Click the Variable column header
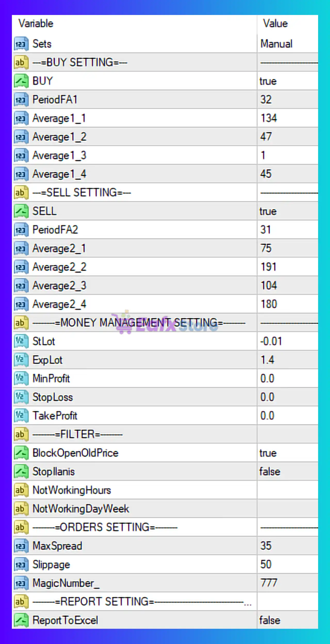 tap(36, 24)
